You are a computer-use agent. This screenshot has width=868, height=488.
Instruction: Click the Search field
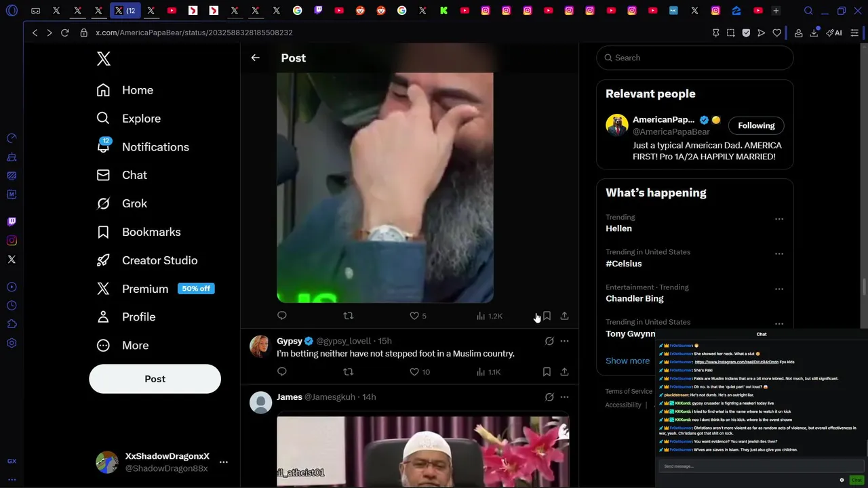[x=695, y=58]
